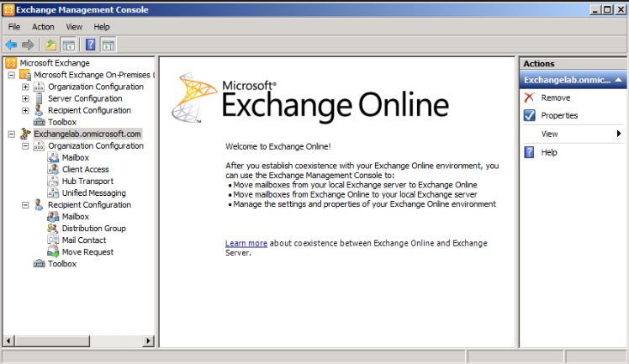Expand the Server Configuration node

(x=25, y=98)
